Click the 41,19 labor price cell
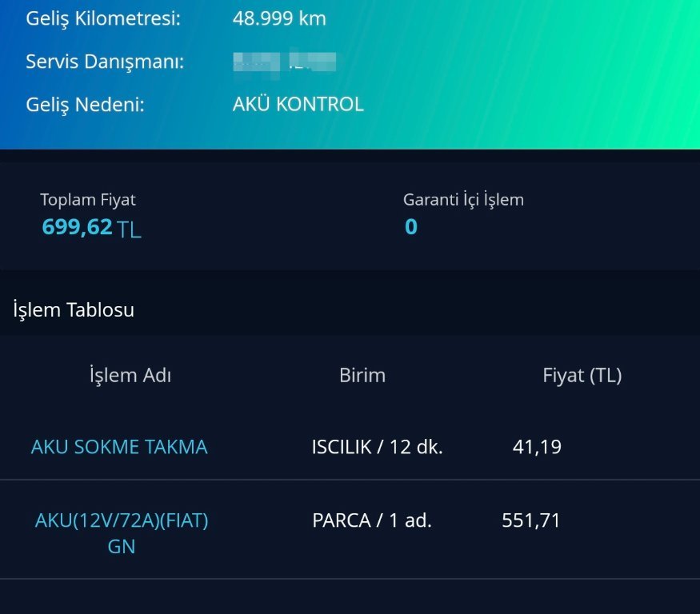Image resolution: width=700 pixels, height=614 pixels. [537, 447]
